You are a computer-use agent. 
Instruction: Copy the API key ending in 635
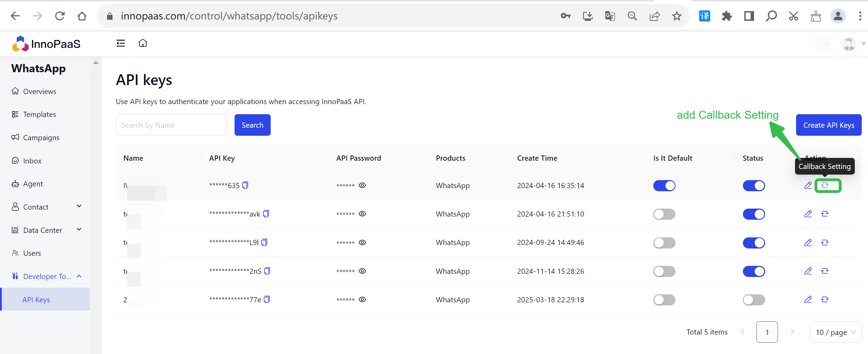(x=245, y=185)
